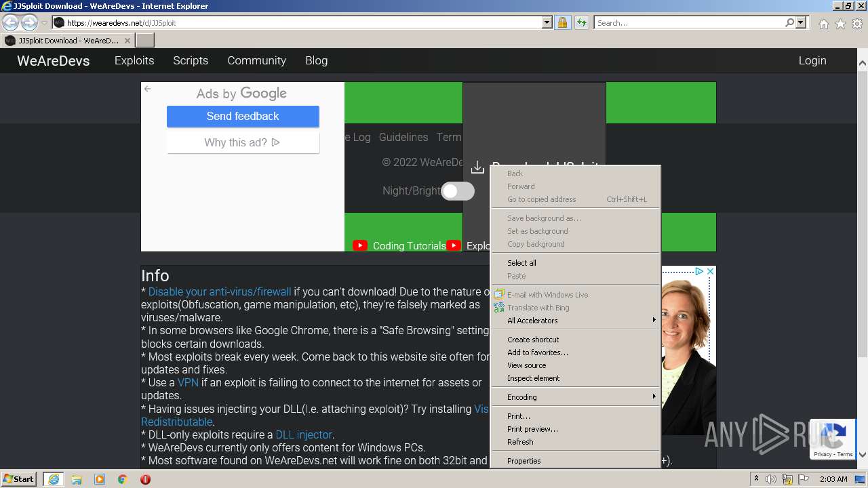
Task: Click the Action Center flag icon
Action: pyautogui.click(x=802, y=479)
